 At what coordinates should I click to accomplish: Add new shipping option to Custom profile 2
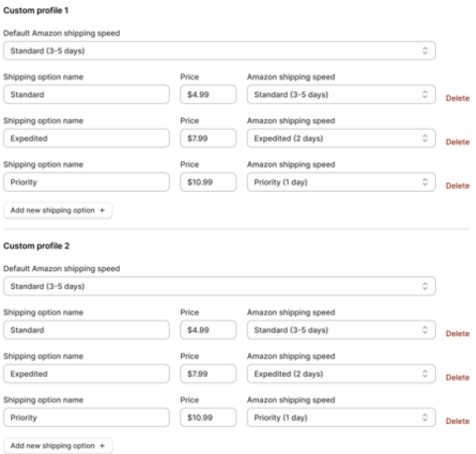point(58,445)
